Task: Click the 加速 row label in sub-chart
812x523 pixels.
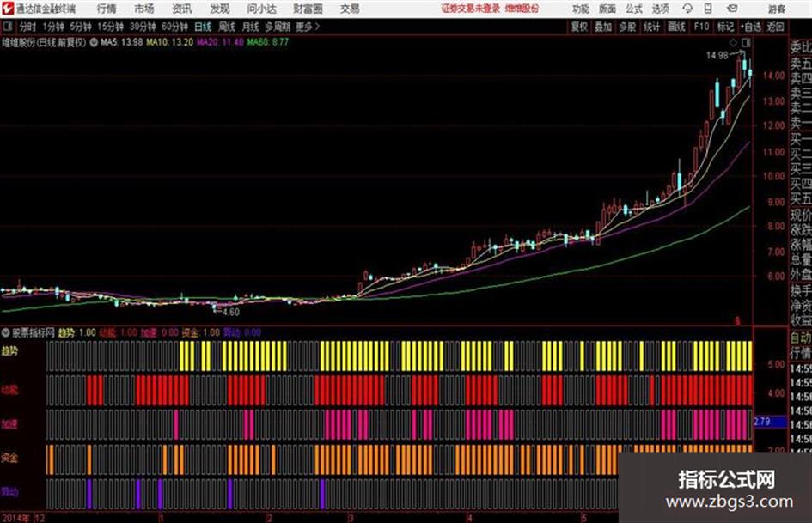Action: click(x=9, y=424)
